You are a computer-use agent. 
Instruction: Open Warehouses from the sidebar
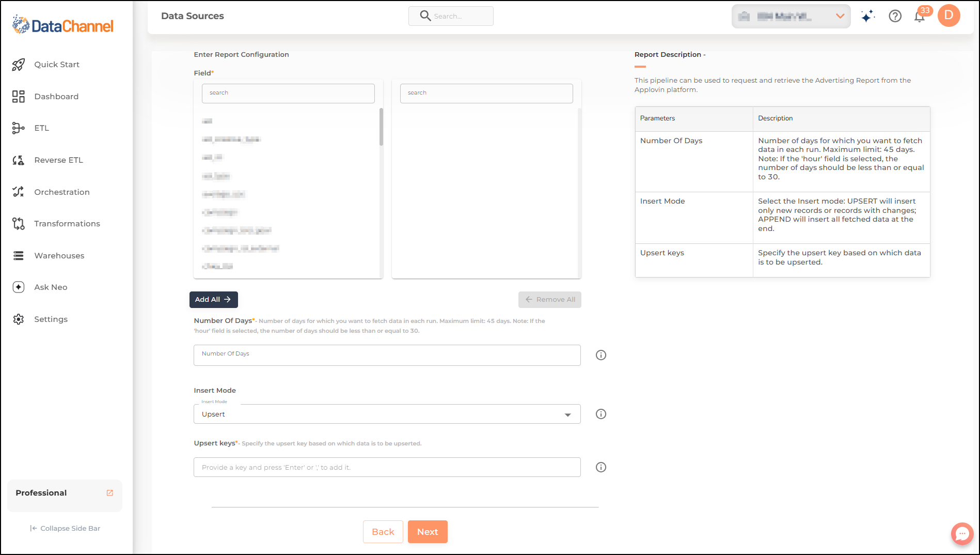pos(59,256)
